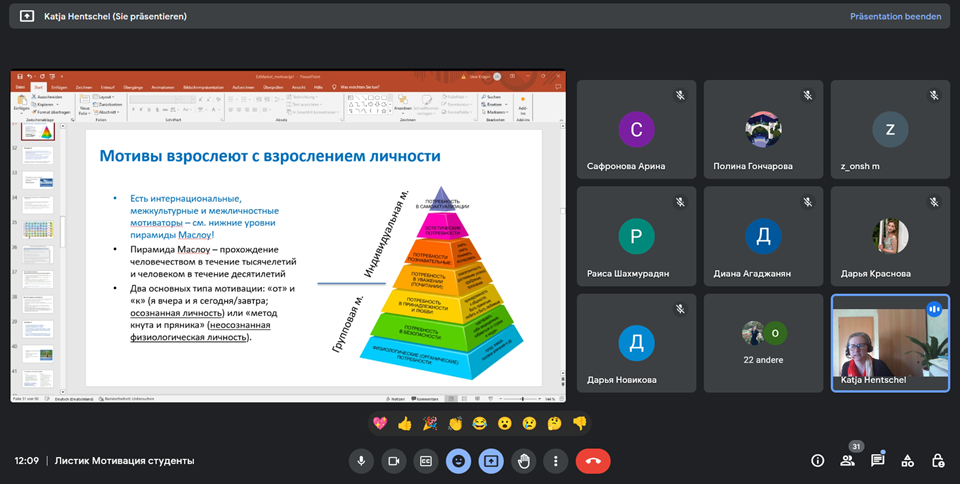Image resolution: width=960 pixels, height=484 pixels.
Task: Open the three-dot more options menu
Action: (555, 461)
